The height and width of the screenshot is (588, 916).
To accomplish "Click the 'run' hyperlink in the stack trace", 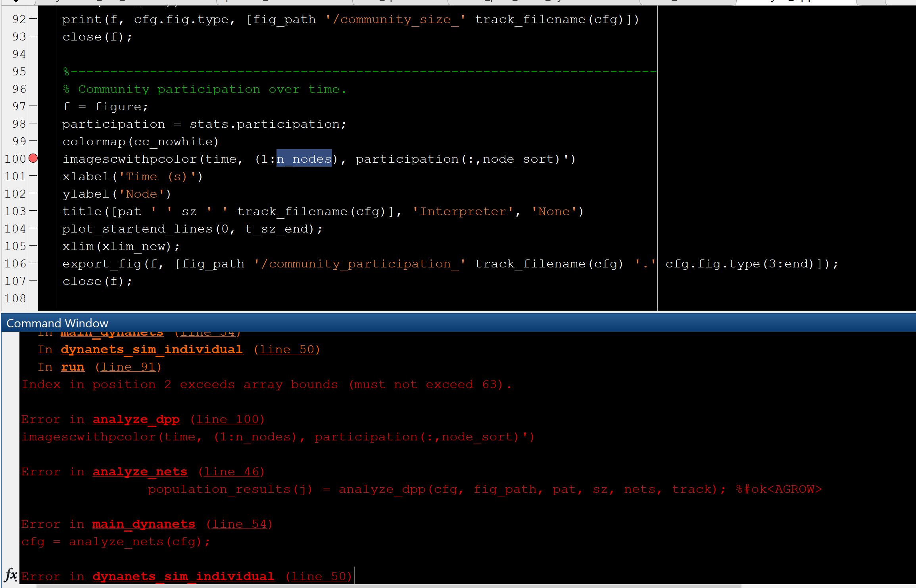I will 73,367.
